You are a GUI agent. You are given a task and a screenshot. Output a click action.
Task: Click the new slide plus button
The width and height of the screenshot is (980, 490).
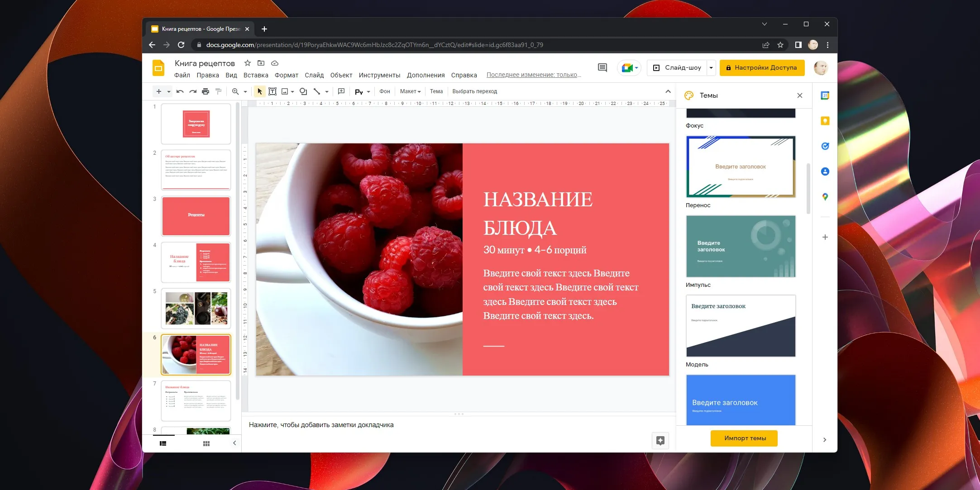click(x=158, y=91)
